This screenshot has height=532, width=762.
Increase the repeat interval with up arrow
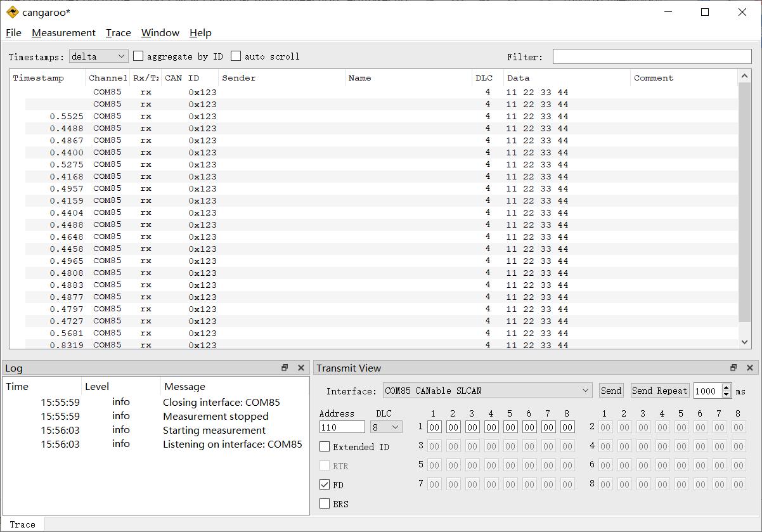(x=726, y=387)
